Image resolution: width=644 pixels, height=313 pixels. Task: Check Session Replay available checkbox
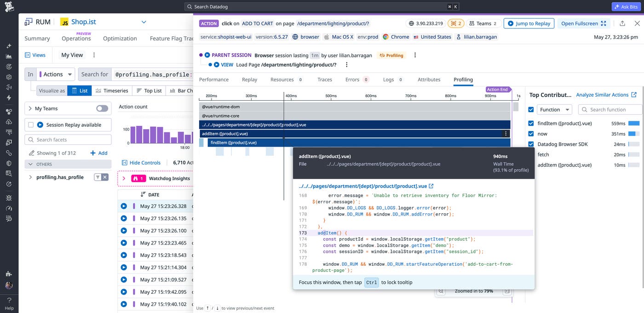pyautogui.click(x=31, y=125)
